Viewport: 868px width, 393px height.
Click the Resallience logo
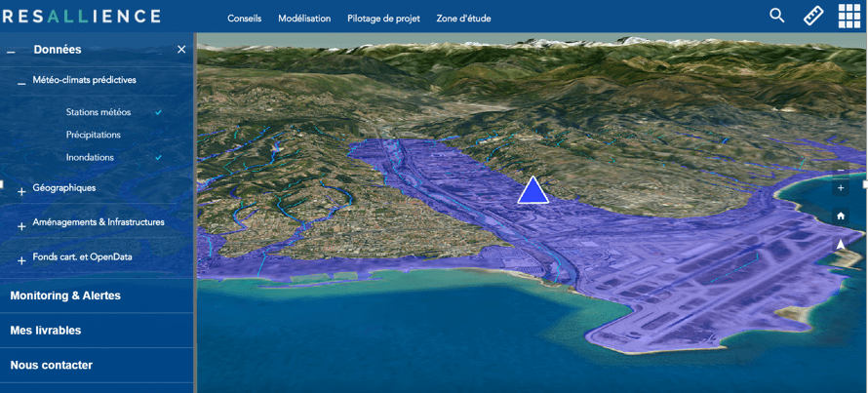pos(82,16)
